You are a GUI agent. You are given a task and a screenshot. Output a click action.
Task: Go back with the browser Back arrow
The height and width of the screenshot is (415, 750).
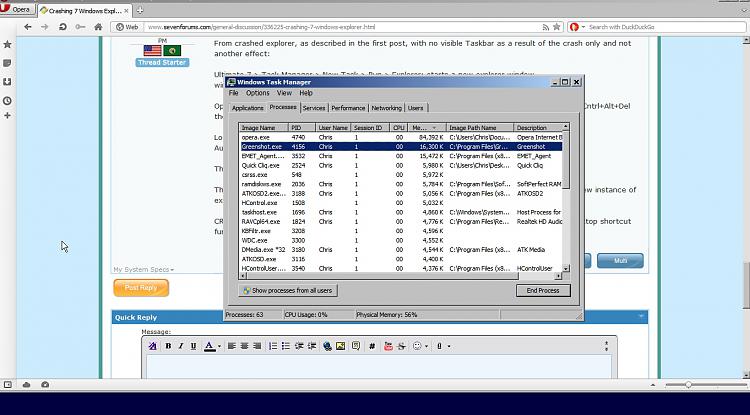(28, 27)
